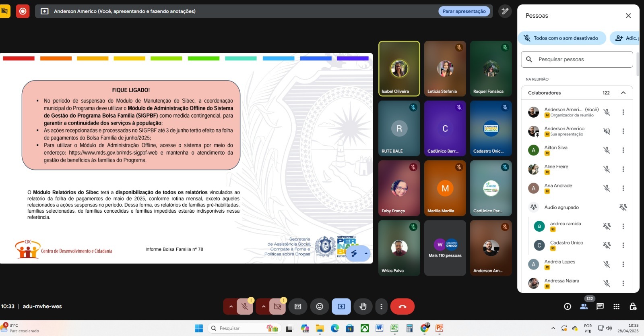Viewport: 644px width, 336px height.
Task: Click Todos com o som desativado
Action: (x=561, y=38)
